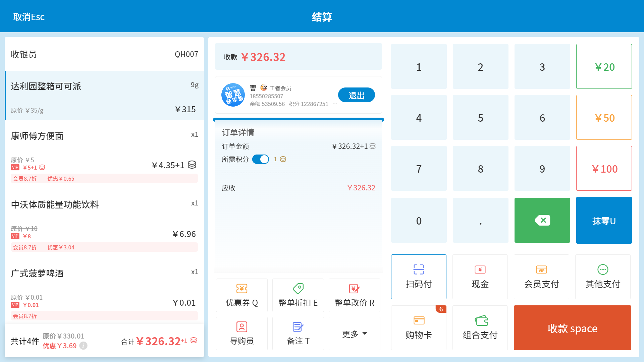Image resolution: width=644 pixels, height=362 pixels.
Task: Open the 备注 note icon
Action: point(298,327)
